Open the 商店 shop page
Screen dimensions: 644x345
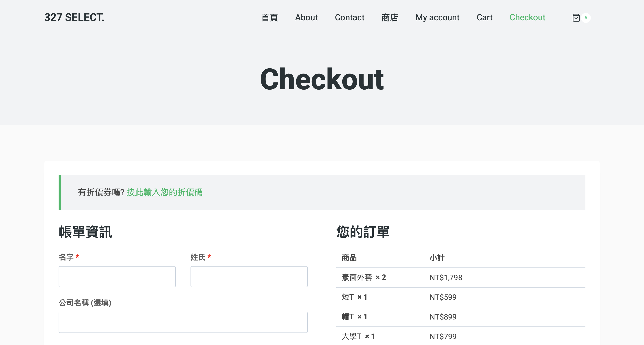(390, 18)
